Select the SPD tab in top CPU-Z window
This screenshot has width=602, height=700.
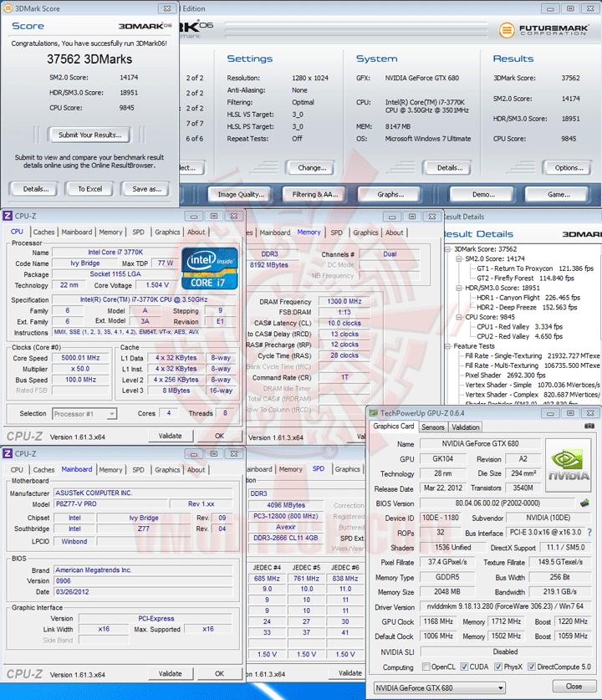click(x=138, y=232)
